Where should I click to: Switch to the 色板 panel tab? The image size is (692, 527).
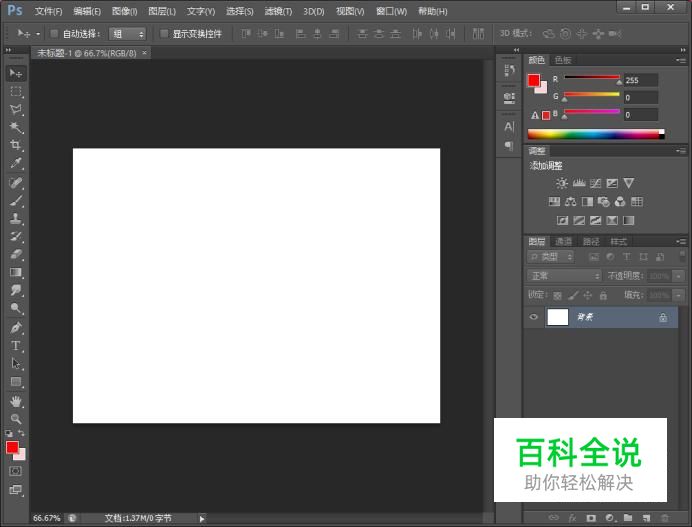[x=564, y=60]
